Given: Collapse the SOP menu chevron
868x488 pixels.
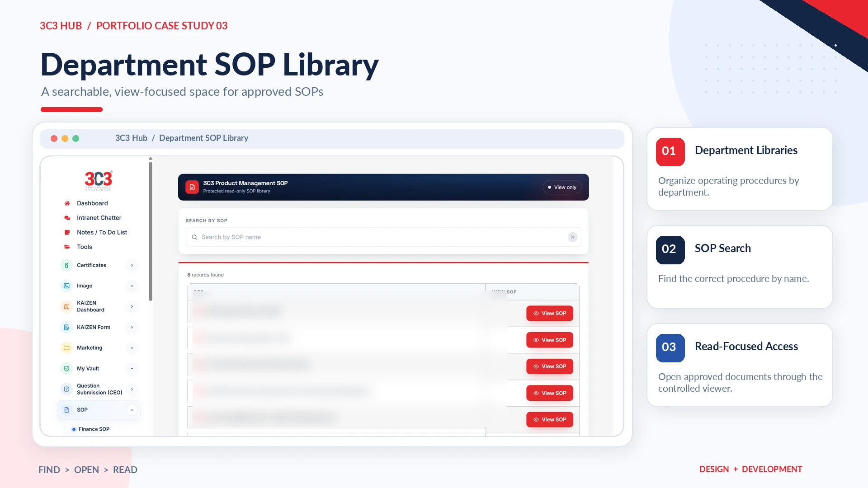Looking at the screenshot, I should [x=132, y=410].
